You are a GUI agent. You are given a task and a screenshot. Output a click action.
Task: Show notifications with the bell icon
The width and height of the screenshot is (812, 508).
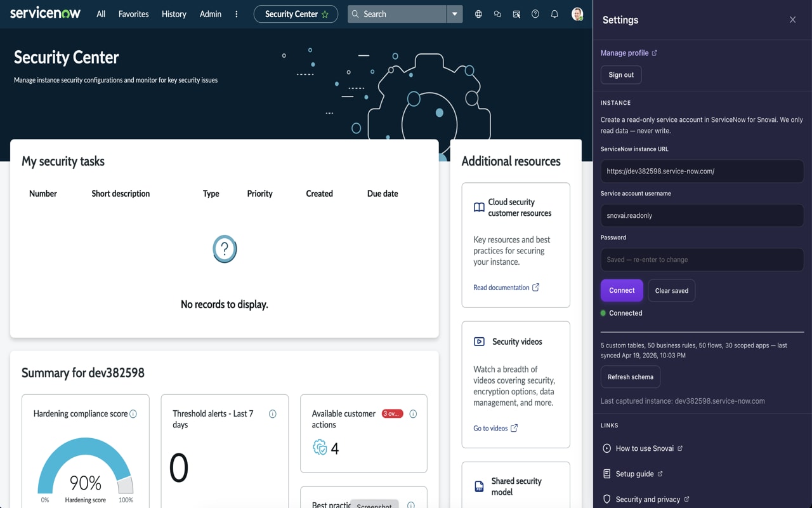coord(554,14)
